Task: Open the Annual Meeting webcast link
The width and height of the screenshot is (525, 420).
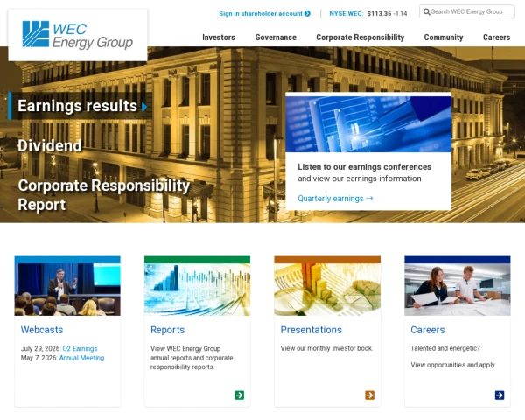Action: 81,358
